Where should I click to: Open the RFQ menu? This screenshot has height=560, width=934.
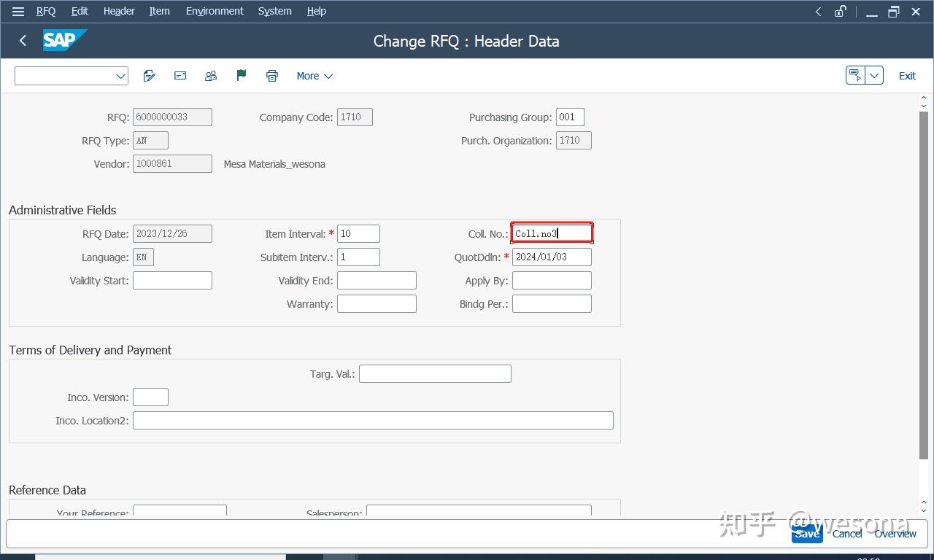coord(46,11)
